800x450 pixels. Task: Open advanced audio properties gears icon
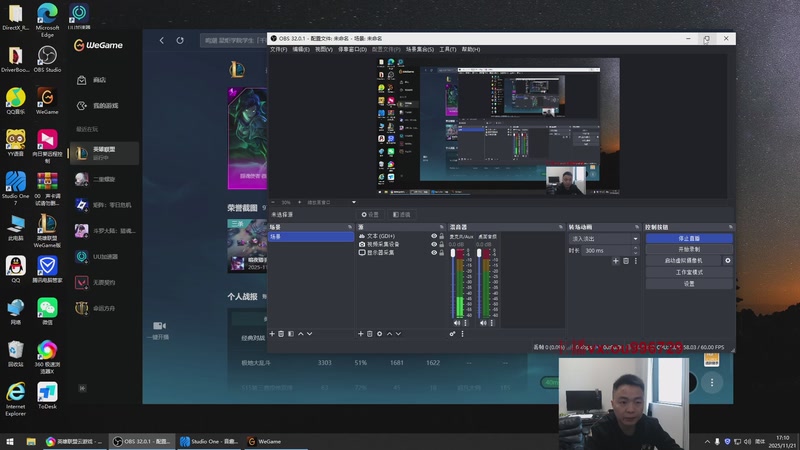(x=453, y=334)
